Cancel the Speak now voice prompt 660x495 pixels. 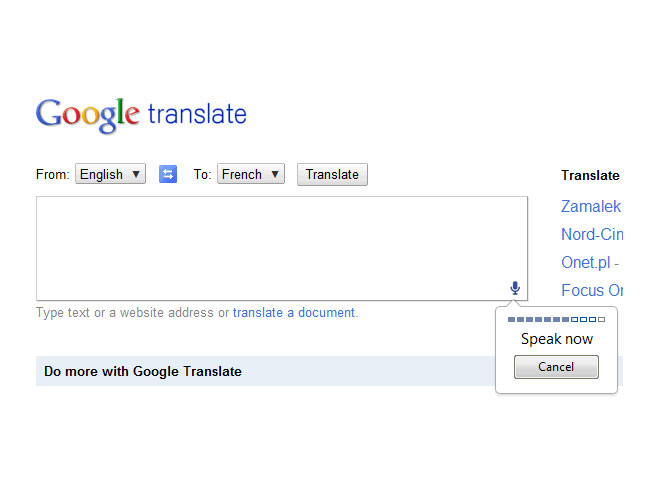556,367
